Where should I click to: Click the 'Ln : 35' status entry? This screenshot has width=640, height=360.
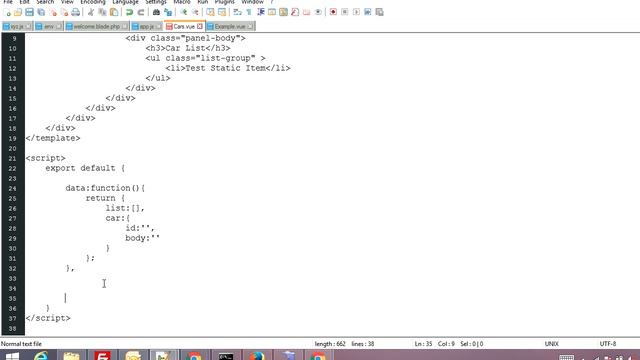tap(423, 344)
